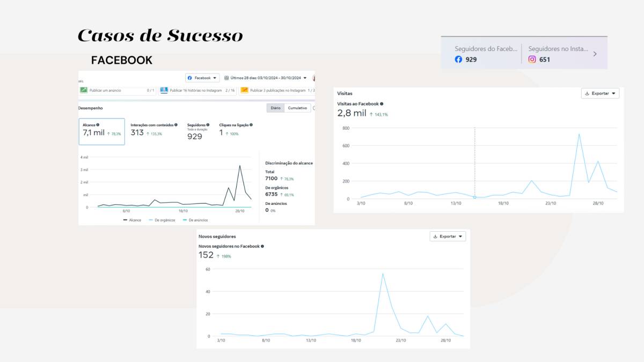Click the Facebook logo beside 929

coord(458,60)
